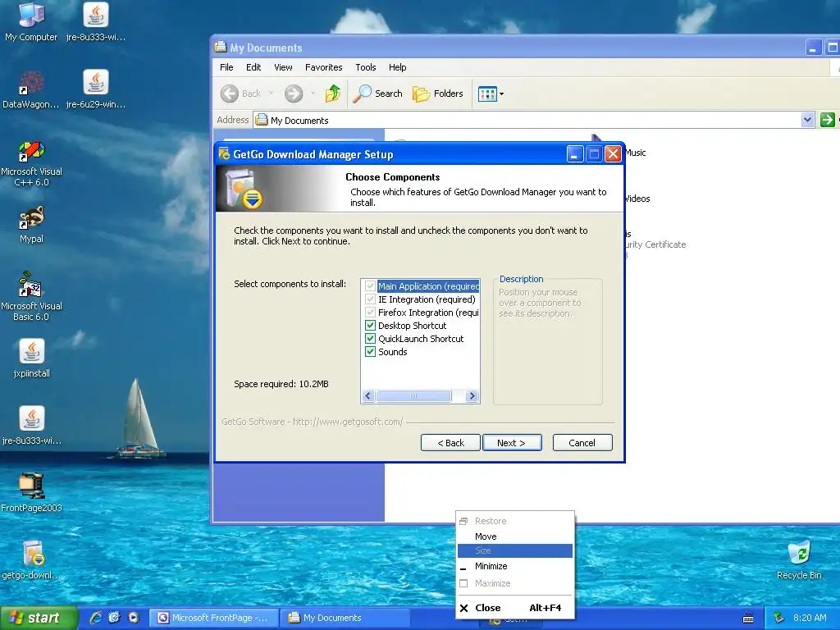Screen dimensions: 840x630
Task: Click the < Back button in setup
Action: [x=450, y=442]
